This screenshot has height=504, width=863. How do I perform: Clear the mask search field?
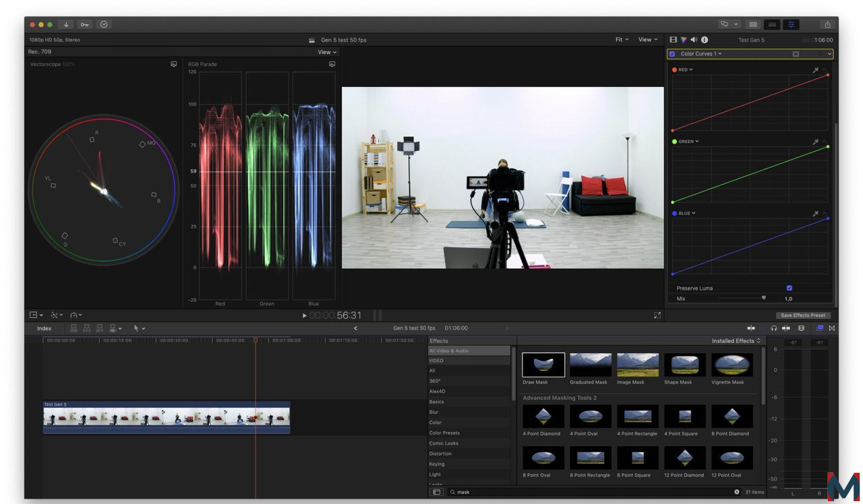point(737,492)
